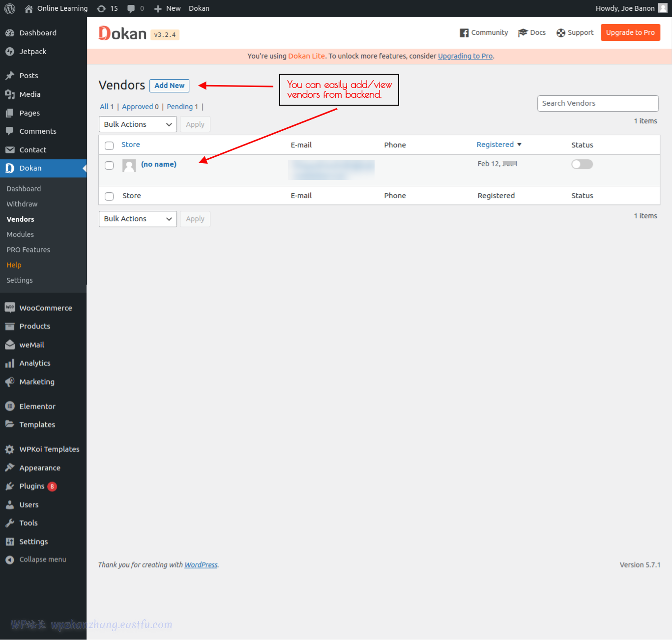Click the Add New vendor button
Screen dimensions: 672x640
tap(170, 86)
